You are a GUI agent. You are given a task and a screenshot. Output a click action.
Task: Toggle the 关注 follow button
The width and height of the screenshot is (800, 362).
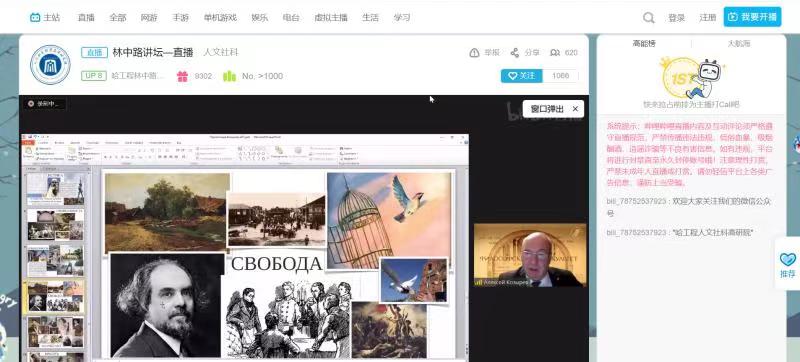coord(521,76)
